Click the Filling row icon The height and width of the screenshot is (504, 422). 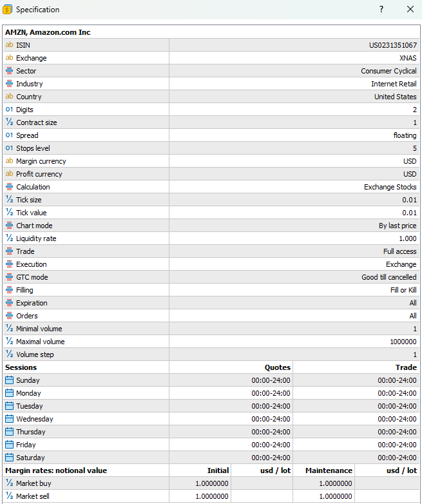(9, 290)
